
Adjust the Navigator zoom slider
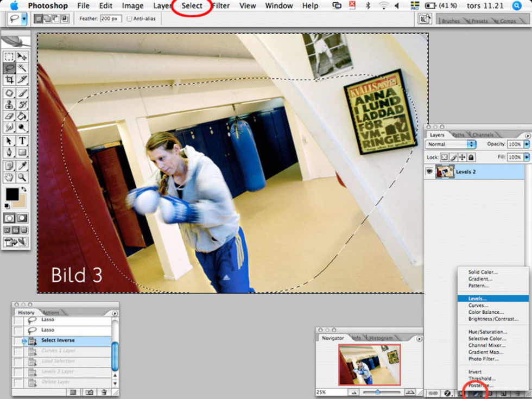(x=377, y=392)
